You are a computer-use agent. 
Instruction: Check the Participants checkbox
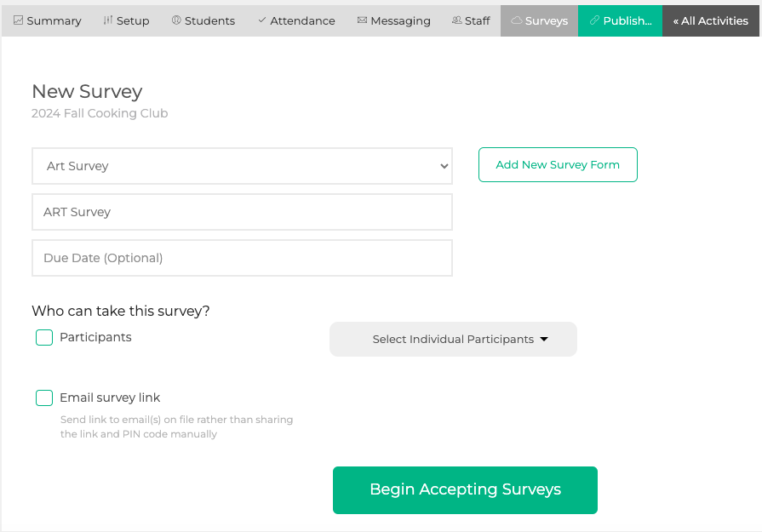click(44, 338)
